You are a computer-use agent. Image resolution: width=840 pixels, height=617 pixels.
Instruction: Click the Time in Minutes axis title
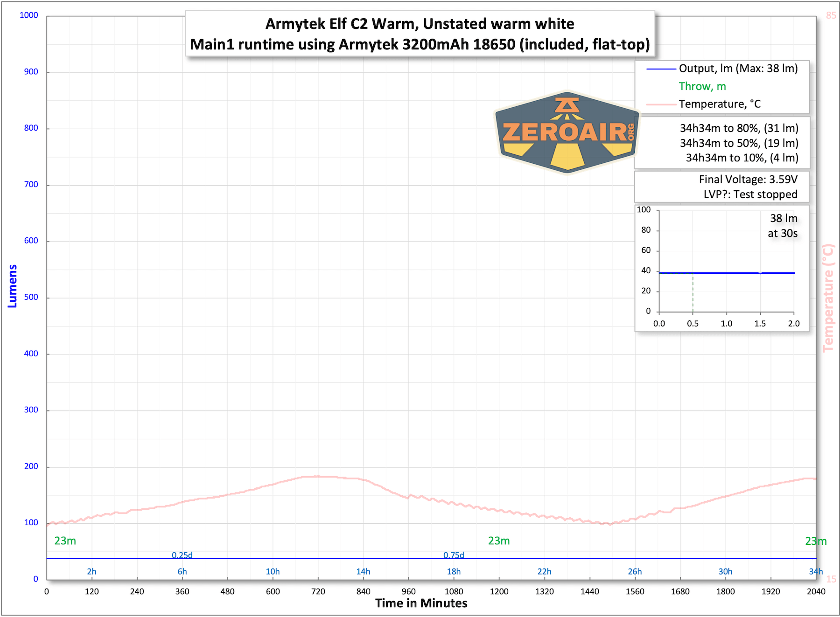click(420, 603)
